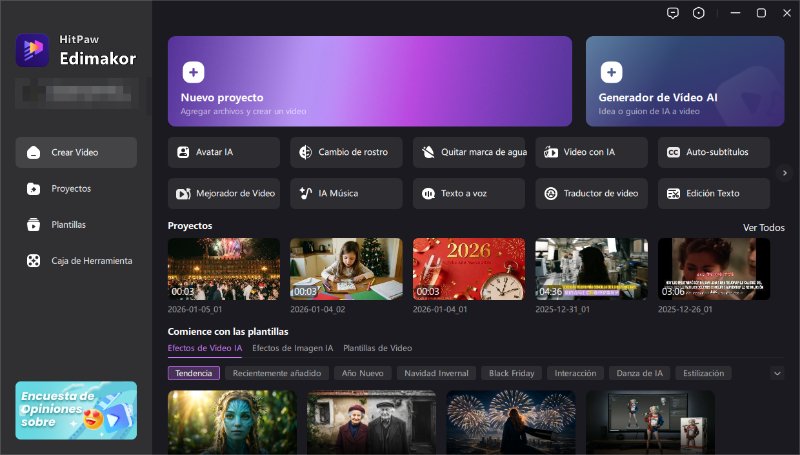
Task: Expand the template category filter list
Action: tap(777, 373)
